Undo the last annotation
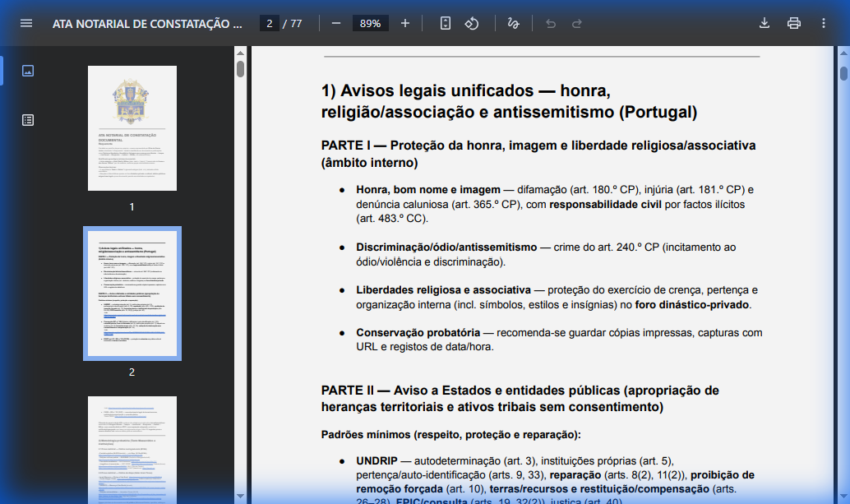The width and height of the screenshot is (850, 504). (551, 23)
